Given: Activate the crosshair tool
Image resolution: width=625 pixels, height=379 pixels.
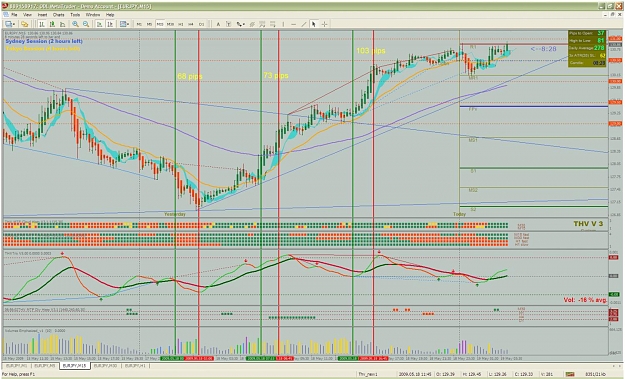Looking at the screenshot, I should tap(324, 24).
